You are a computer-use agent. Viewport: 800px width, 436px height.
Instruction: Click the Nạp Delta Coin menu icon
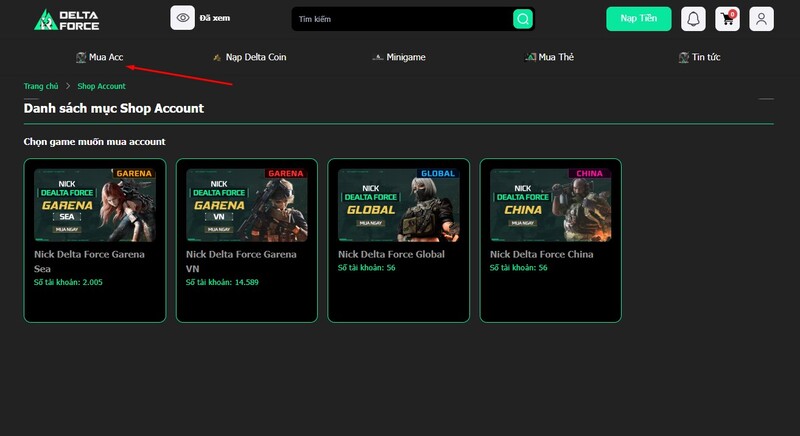[217, 58]
